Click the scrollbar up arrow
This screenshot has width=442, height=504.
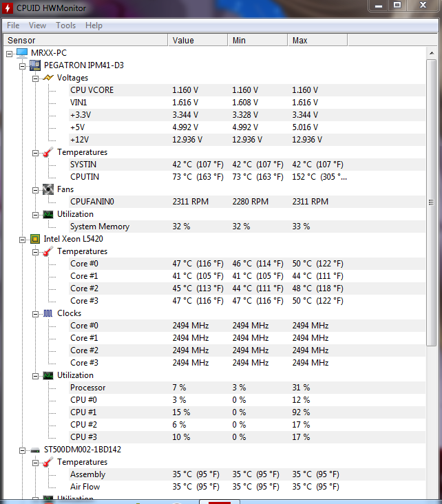pos(432,53)
